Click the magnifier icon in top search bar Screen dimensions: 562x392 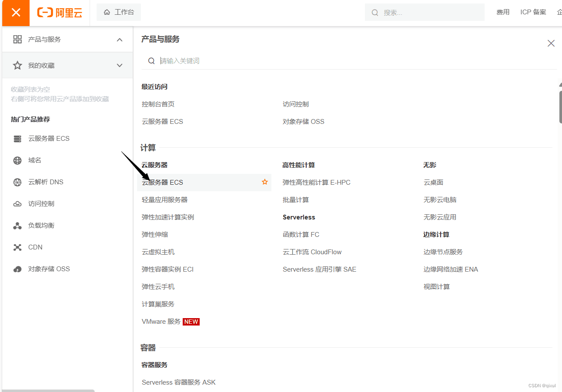[x=375, y=13]
